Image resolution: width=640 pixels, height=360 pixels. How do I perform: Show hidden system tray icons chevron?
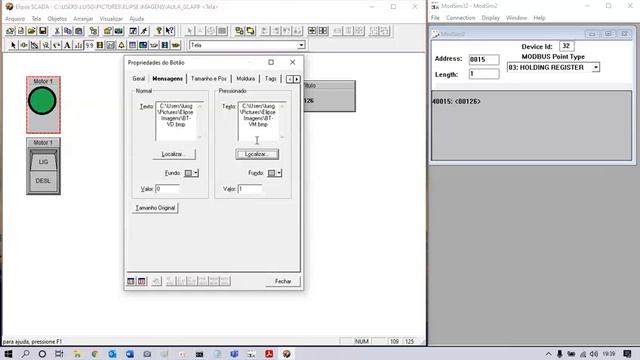point(548,354)
